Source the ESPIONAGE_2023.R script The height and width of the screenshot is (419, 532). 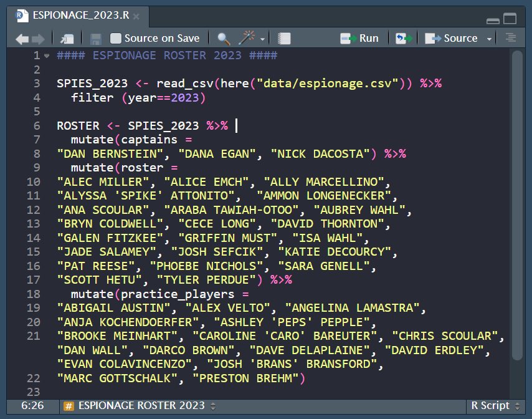click(x=451, y=39)
